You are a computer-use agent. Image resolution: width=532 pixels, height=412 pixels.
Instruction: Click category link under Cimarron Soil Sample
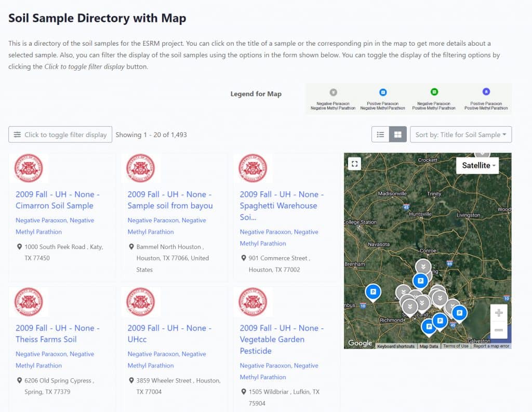pyautogui.click(x=55, y=226)
